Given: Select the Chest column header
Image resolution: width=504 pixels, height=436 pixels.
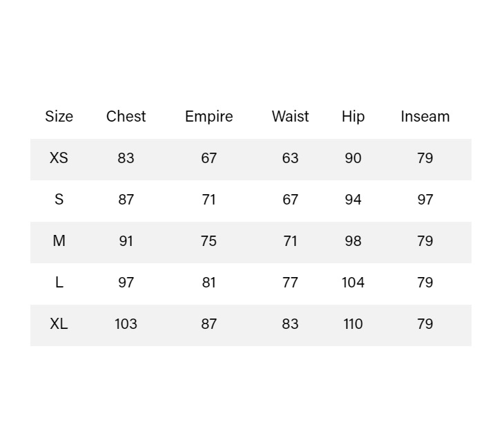Looking at the screenshot, I should [126, 117].
